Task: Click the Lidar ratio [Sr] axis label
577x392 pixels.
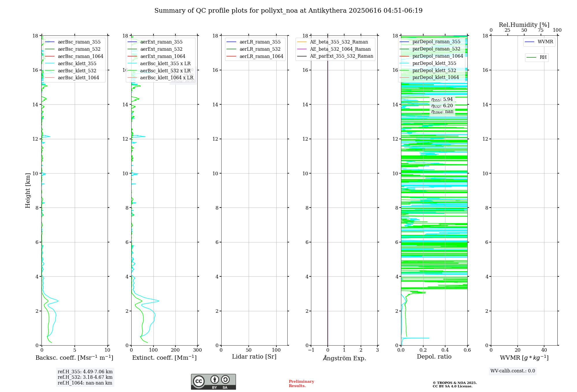Action: [x=254, y=357]
